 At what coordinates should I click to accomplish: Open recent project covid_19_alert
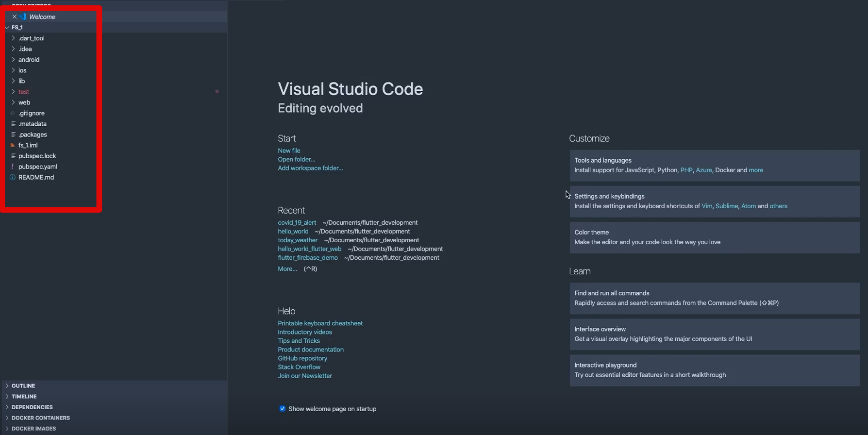(x=297, y=222)
